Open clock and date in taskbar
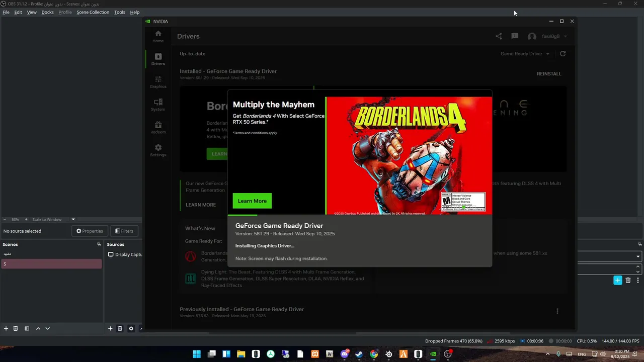Viewport: 644px width, 362px height. point(620,354)
